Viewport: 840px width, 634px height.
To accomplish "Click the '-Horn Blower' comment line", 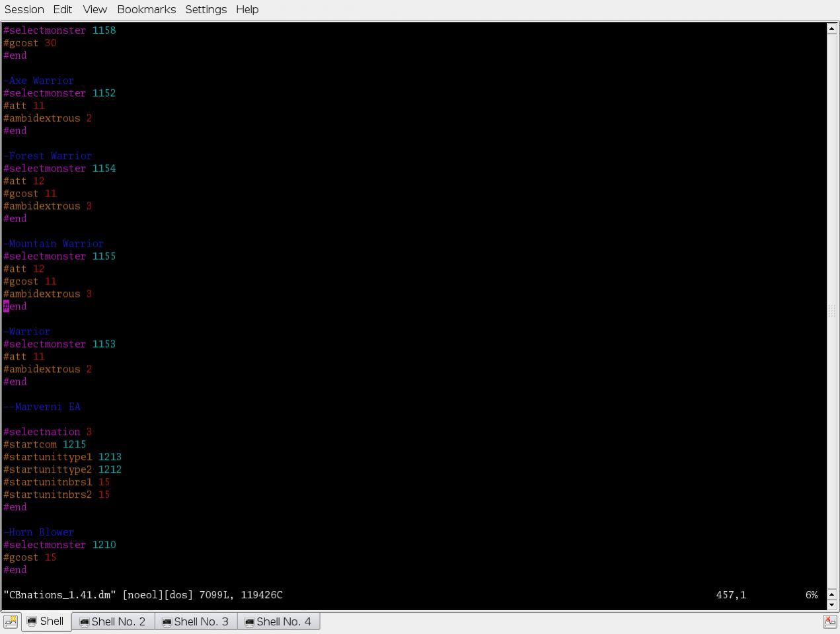I will pyautogui.click(x=38, y=532).
